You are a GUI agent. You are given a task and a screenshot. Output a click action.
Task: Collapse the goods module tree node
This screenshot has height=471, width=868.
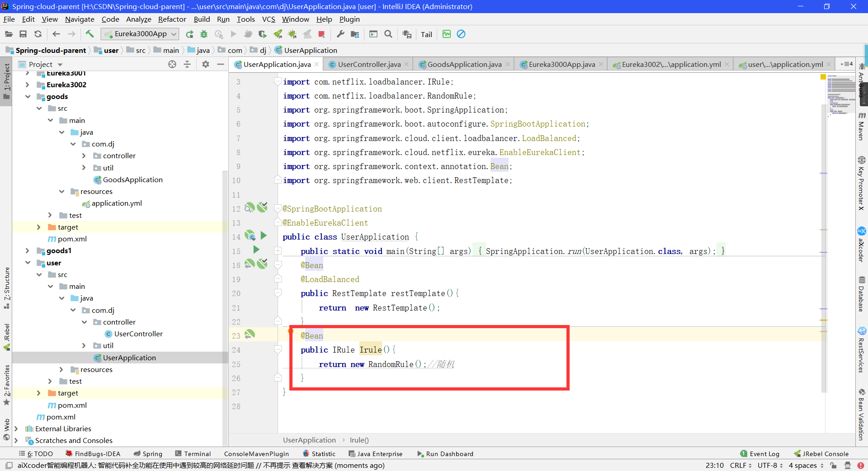pyautogui.click(x=28, y=96)
